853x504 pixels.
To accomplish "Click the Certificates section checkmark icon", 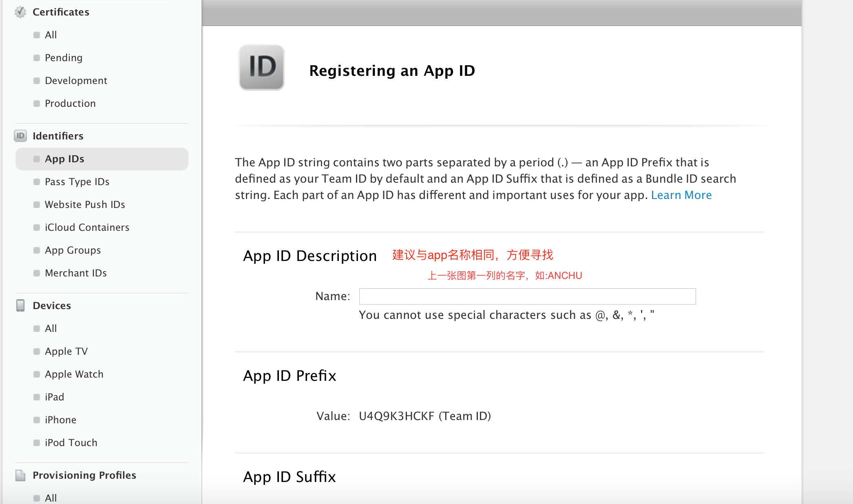I will pos(20,12).
